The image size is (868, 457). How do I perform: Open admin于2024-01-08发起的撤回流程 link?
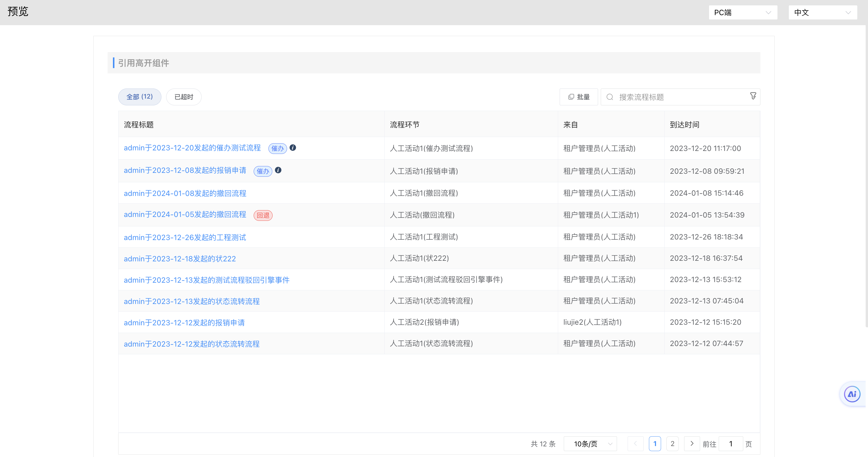click(185, 193)
